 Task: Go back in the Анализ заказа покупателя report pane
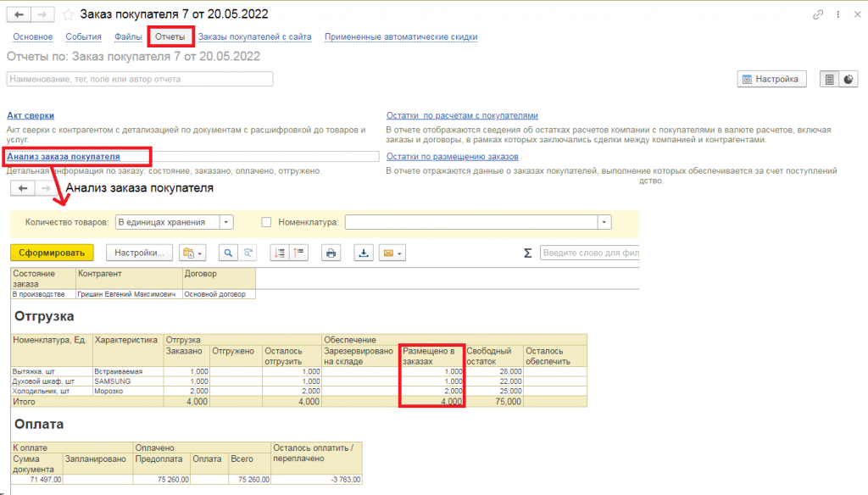(x=23, y=188)
